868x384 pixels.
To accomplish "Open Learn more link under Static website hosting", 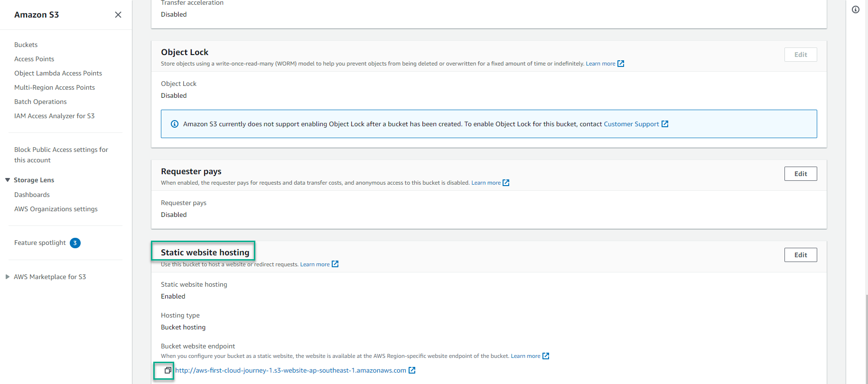I will (x=315, y=264).
